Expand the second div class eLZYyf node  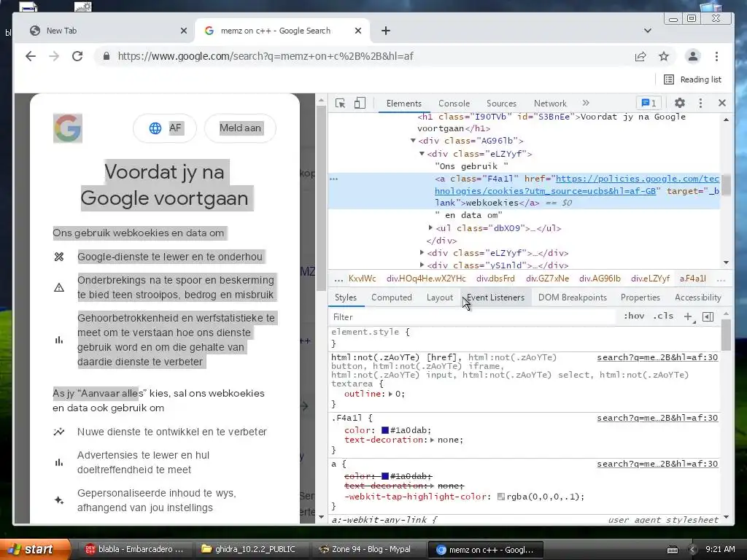click(x=422, y=252)
